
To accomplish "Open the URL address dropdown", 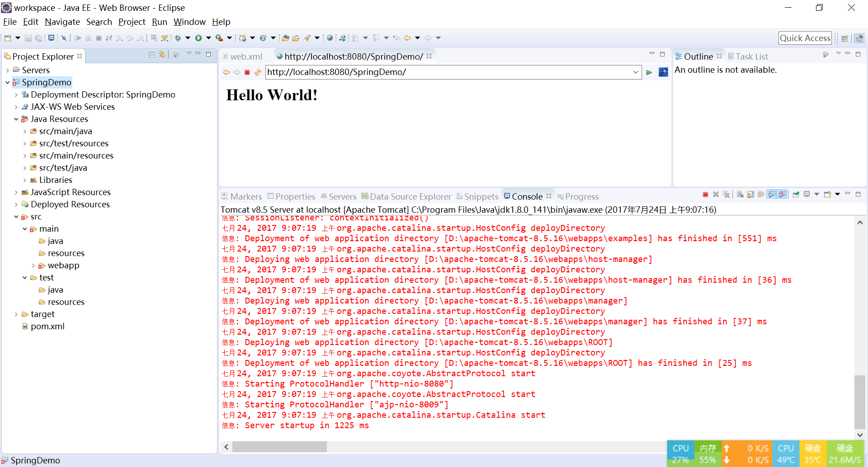I will 636,72.
